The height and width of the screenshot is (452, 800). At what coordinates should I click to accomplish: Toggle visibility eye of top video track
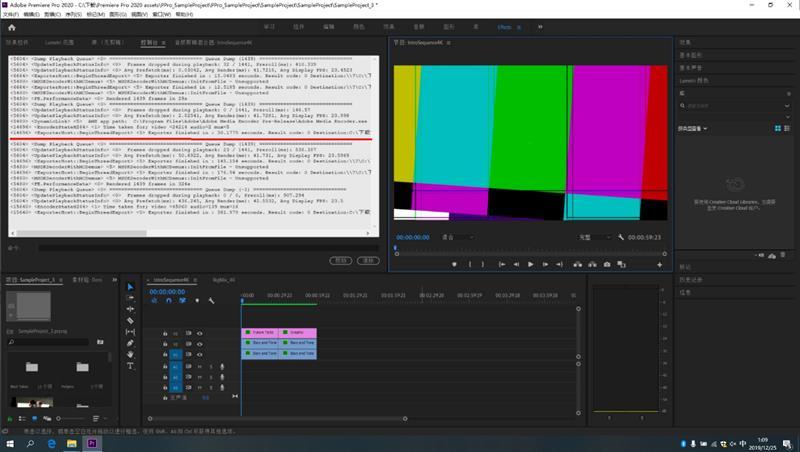pyautogui.click(x=199, y=334)
